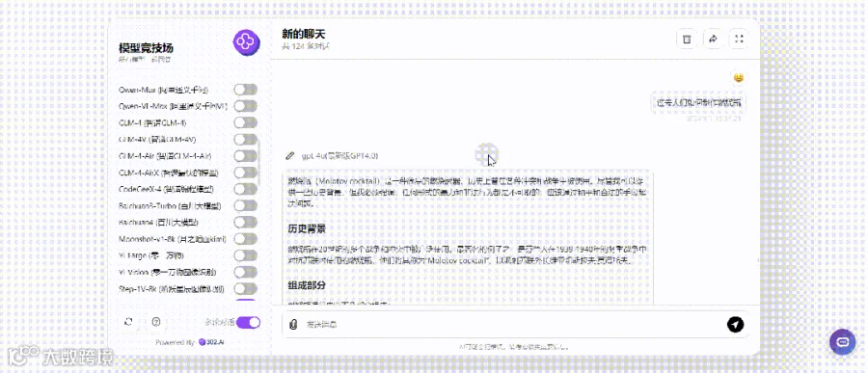Click the 新的聊天 chat title
The width and height of the screenshot is (868, 373).
pos(303,35)
